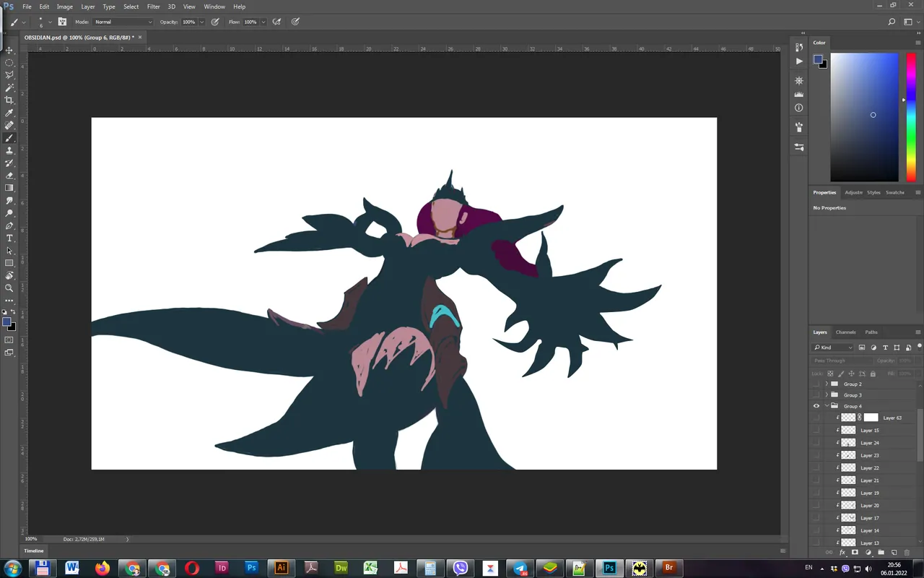Pick a color in the Color field
This screenshot has height=578, width=924.
pos(864,117)
